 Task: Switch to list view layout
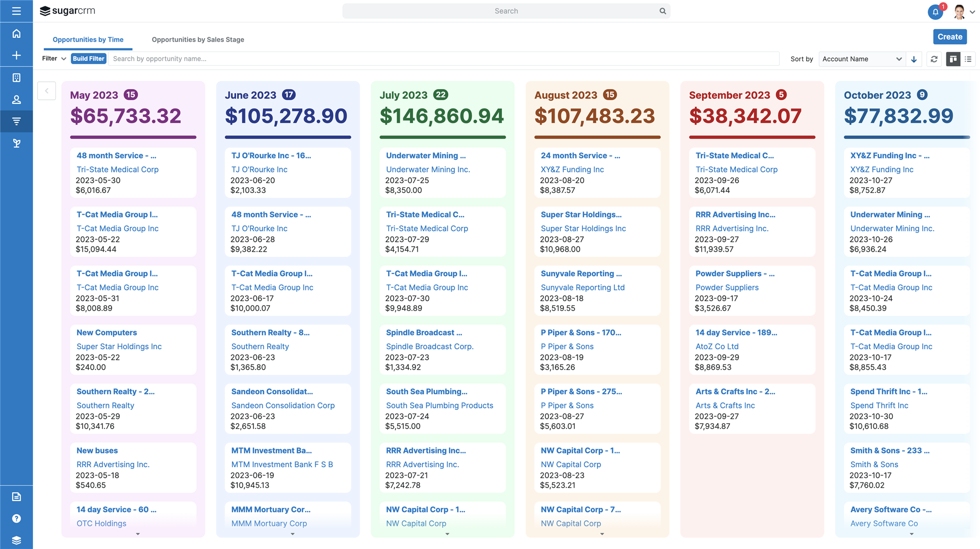pyautogui.click(x=968, y=59)
